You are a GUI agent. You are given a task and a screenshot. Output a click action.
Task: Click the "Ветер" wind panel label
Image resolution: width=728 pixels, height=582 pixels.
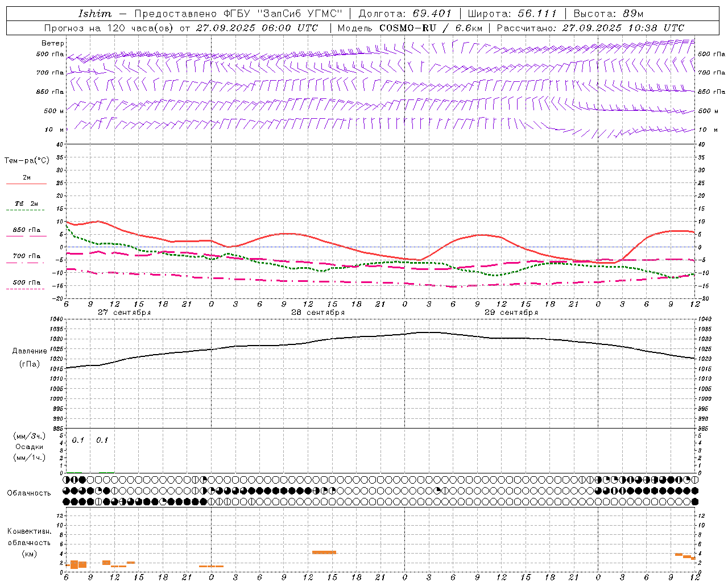(53, 43)
